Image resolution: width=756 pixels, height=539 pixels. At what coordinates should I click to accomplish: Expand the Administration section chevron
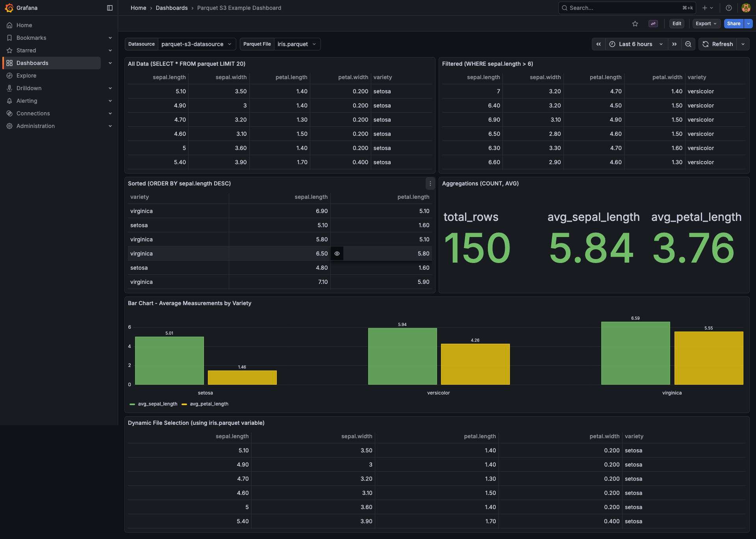click(x=110, y=126)
